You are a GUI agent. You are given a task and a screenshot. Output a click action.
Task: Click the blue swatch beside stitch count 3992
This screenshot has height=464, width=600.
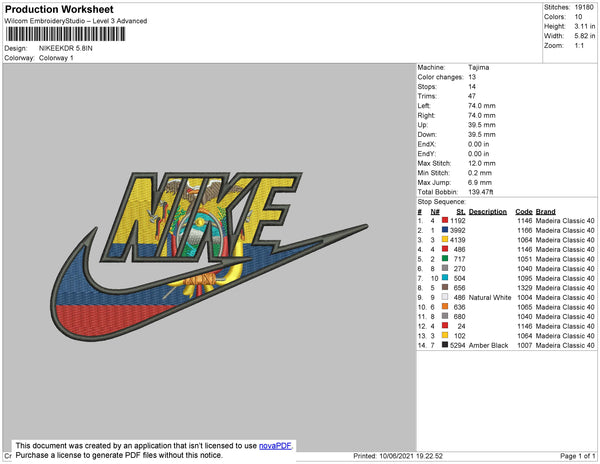[445, 230]
